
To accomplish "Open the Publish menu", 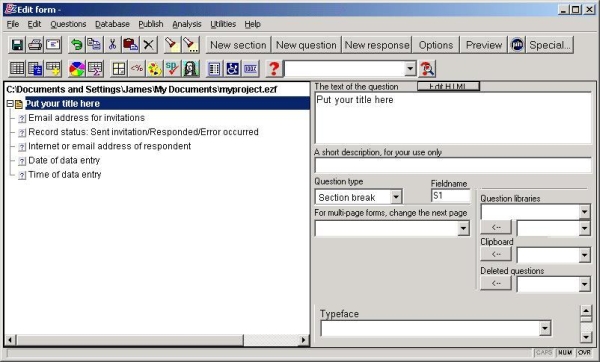I will tap(151, 24).
